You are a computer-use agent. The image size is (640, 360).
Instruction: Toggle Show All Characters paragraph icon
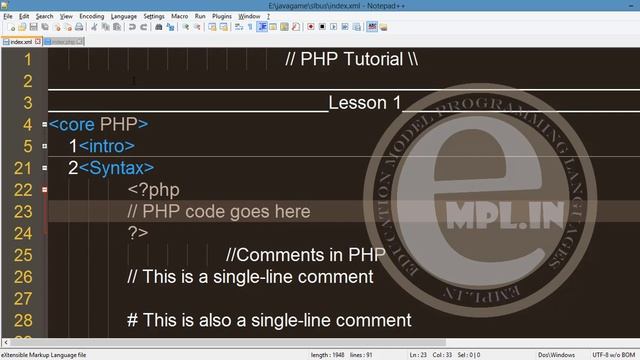[250, 27]
